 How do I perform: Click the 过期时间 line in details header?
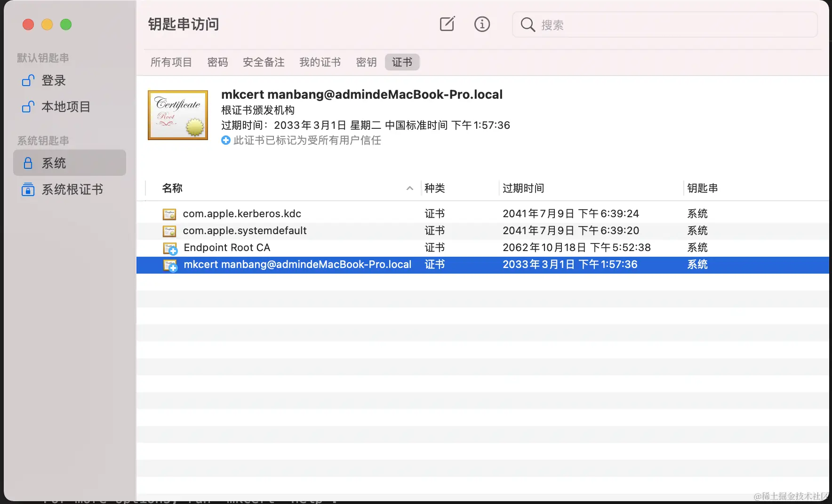tap(366, 125)
